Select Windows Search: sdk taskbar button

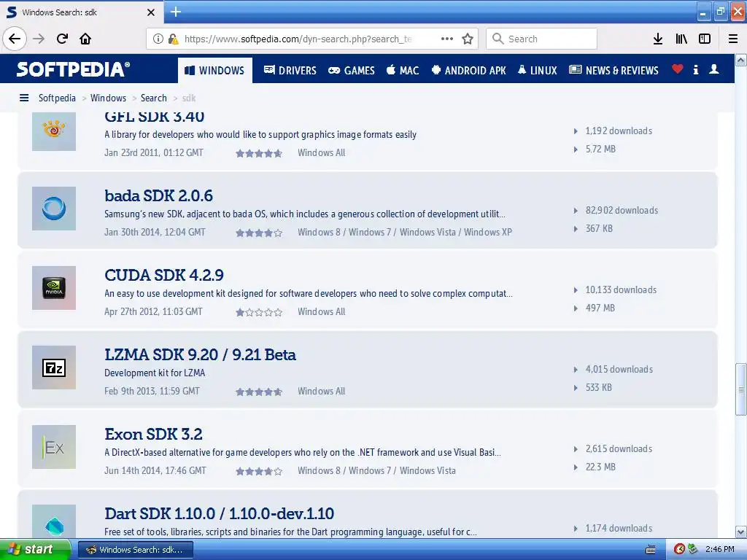135,550
